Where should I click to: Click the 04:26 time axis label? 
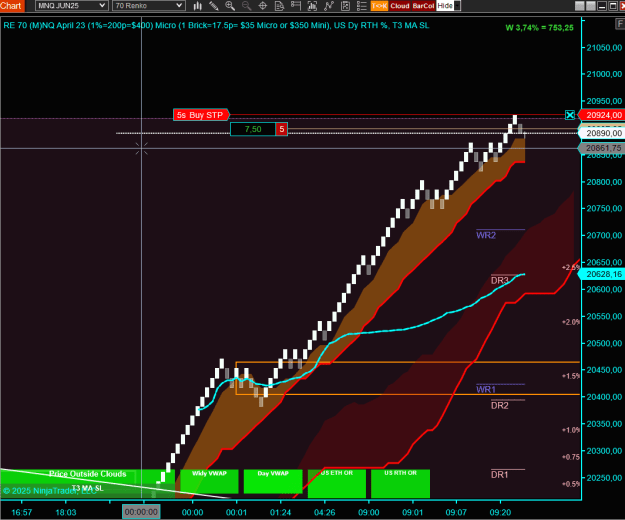tap(324, 512)
